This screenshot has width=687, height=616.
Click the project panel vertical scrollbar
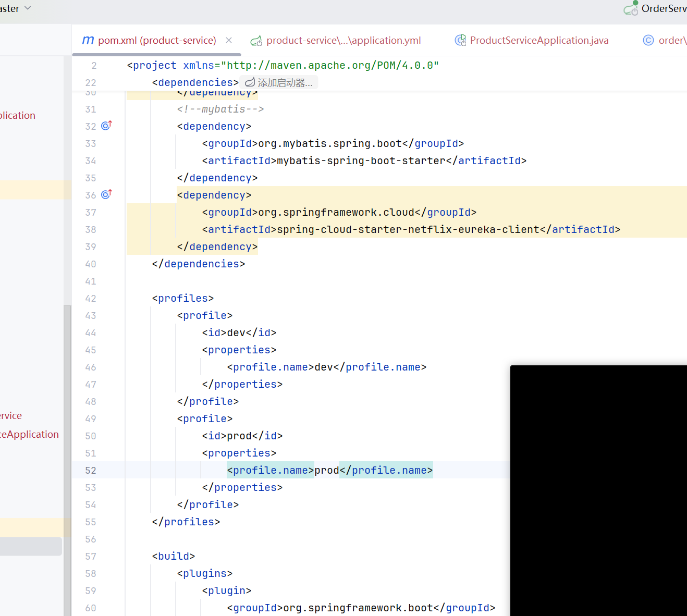[67, 460]
